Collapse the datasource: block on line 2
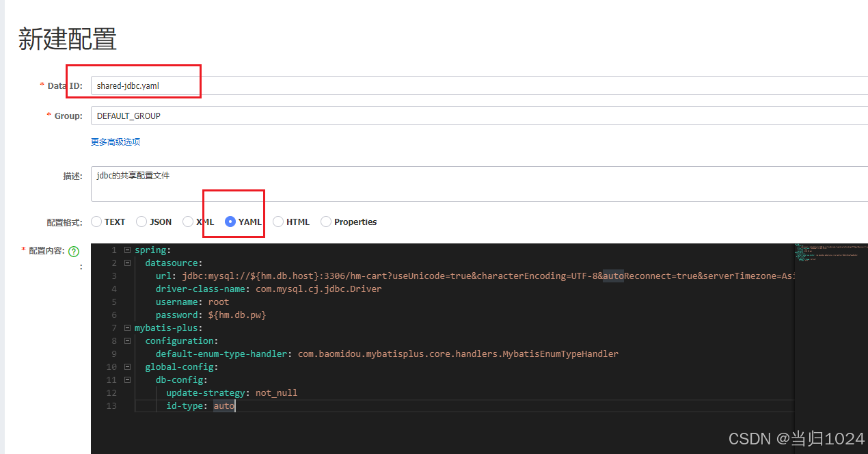Image resolution: width=868 pixels, height=454 pixels. pyautogui.click(x=127, y=263)
